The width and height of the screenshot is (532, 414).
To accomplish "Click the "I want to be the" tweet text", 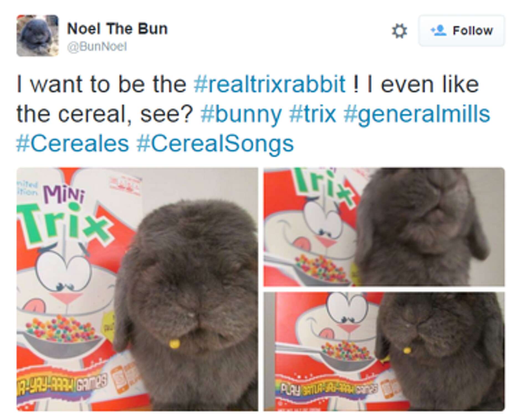I will pos(101,84).
